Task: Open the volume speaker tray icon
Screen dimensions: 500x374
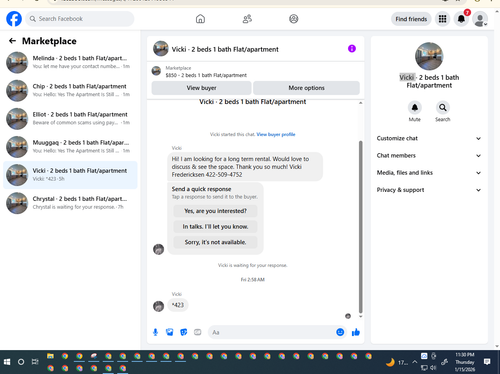Action: (433, 367)
